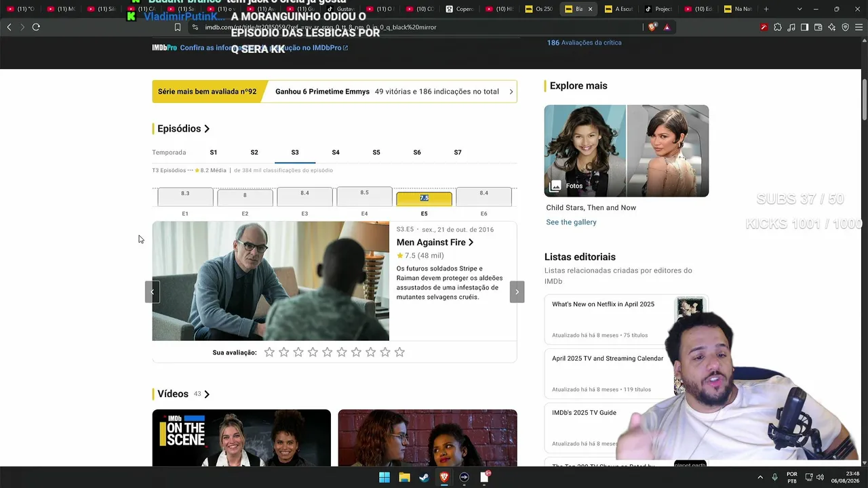868x488 pixels.
Task: Open the 7.5 (48 mil) episode rating
Action: (420, 256)
